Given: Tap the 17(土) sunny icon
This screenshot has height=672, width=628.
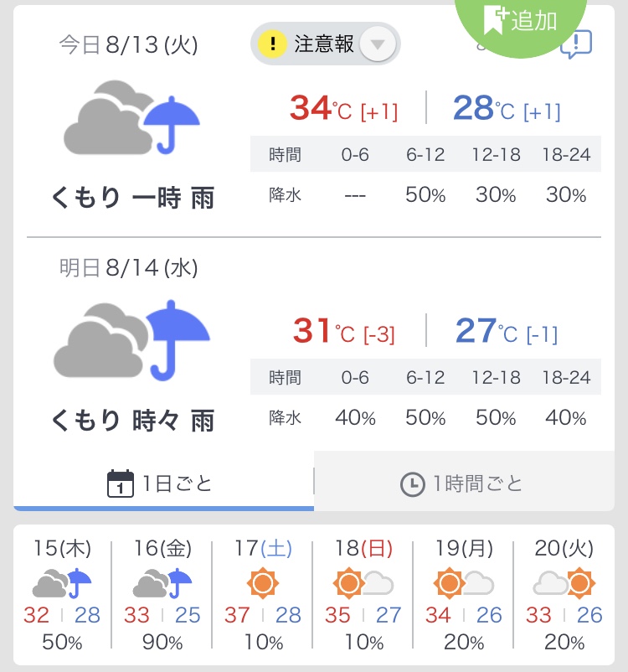Looking at the screenshot, I should [x=263, y=583].
